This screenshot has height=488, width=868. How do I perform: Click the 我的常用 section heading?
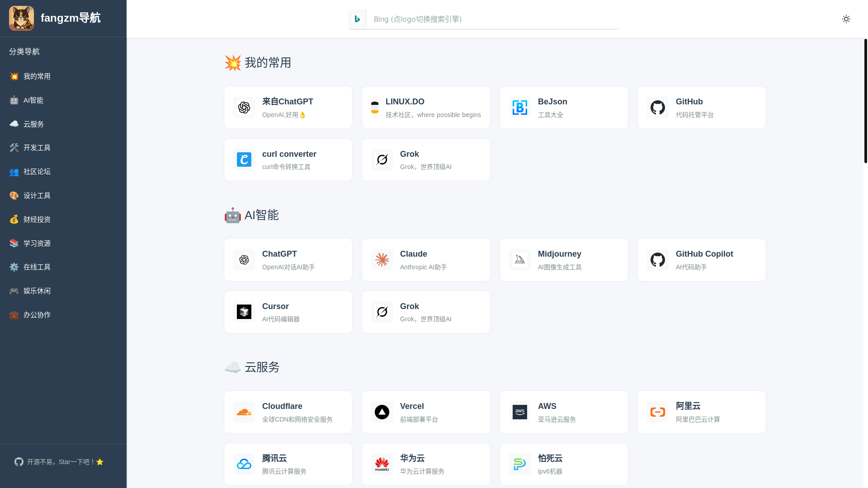(x=258, y=63)
